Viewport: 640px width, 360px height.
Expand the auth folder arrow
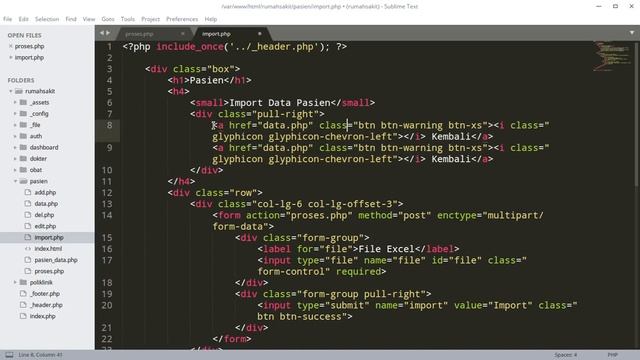[x=15, y=136]
